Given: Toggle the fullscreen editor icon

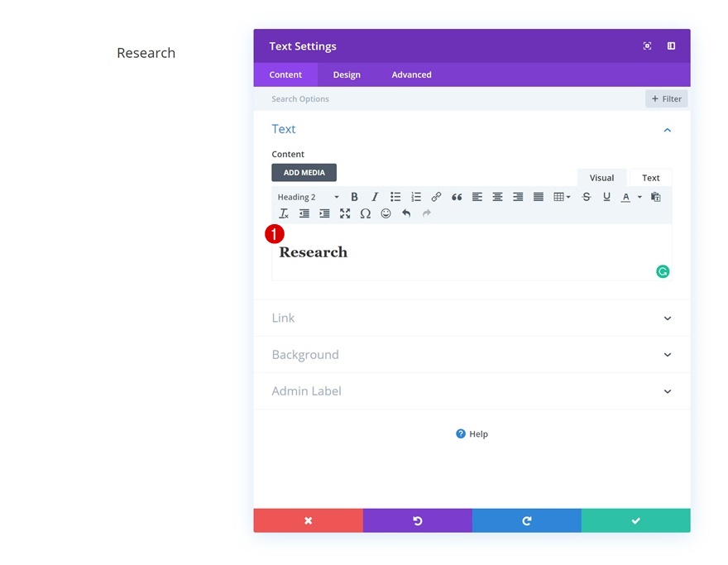Looking at the screenshot, I should (345, 213).
